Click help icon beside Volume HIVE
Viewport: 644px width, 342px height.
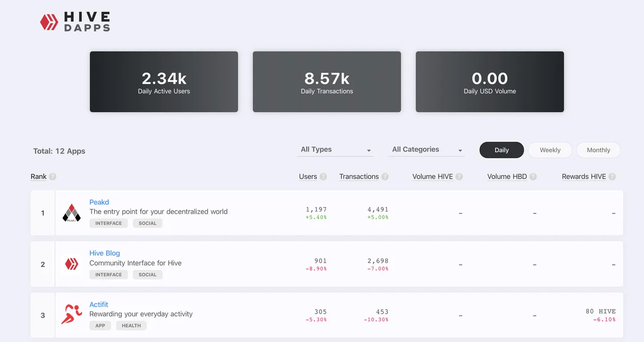pyautogui.click(x=459, y=177)
